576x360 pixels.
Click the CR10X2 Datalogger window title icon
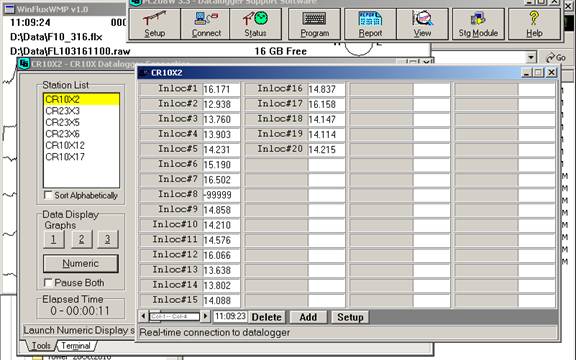click(x=24, y=64)
